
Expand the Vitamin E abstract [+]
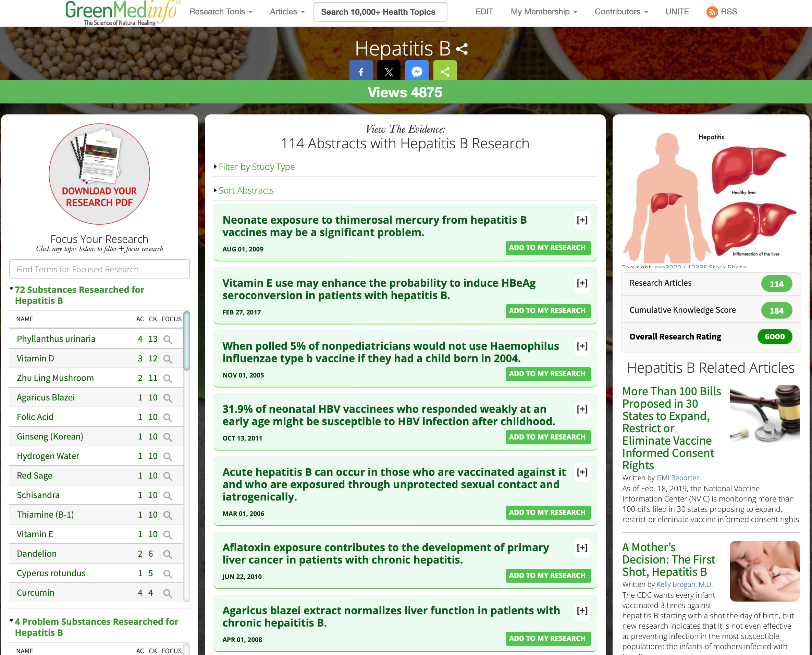click(582, 283)
